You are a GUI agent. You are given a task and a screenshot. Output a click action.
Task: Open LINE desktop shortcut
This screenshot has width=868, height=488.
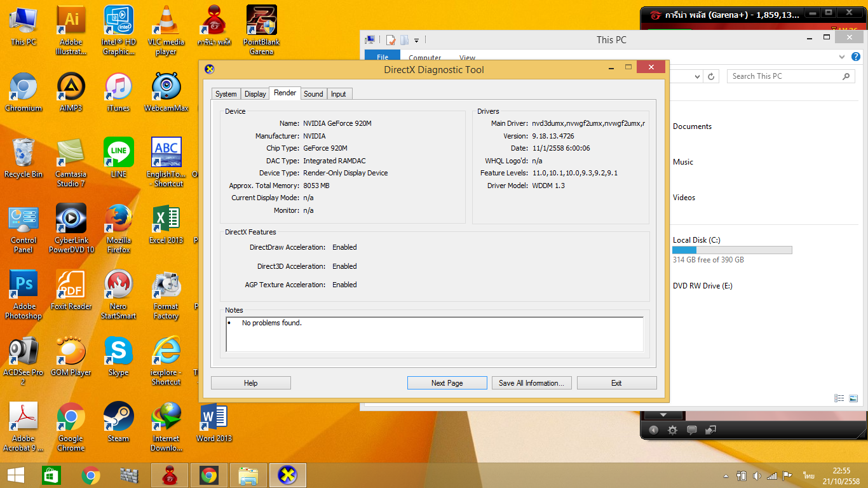119,158
